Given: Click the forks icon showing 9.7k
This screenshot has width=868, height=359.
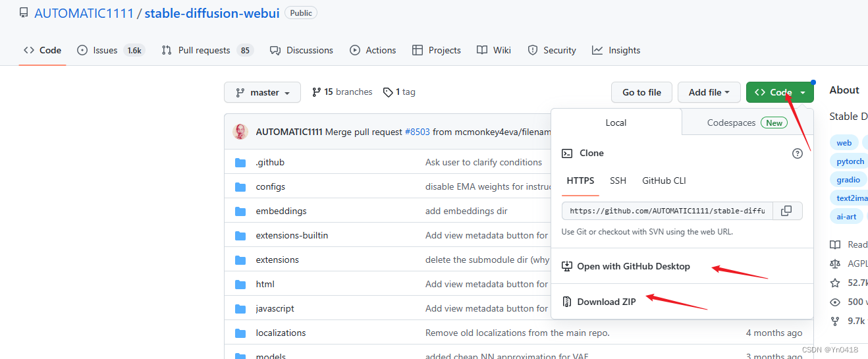Looking at the screenshot, I should 835,321.
